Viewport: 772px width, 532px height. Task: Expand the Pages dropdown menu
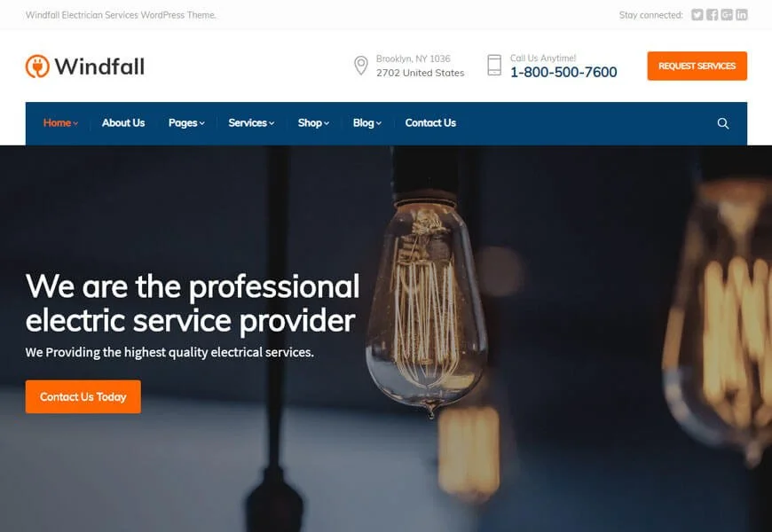[x=186, y=123]
